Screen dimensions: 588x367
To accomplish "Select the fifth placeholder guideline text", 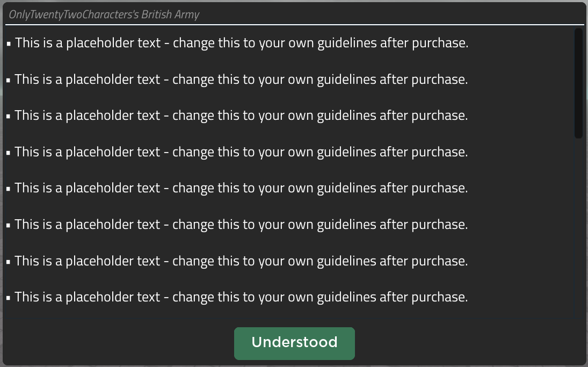I will (x=242, y=188).
